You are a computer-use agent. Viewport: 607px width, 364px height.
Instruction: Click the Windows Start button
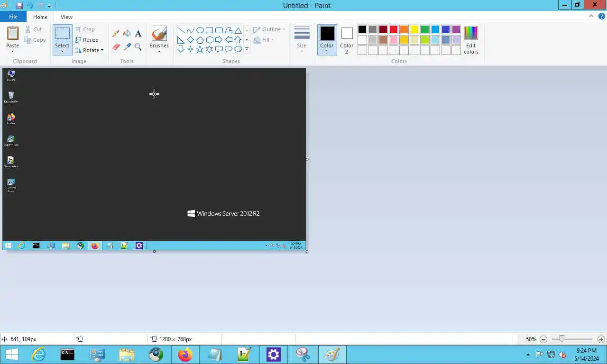click(11, 355)
